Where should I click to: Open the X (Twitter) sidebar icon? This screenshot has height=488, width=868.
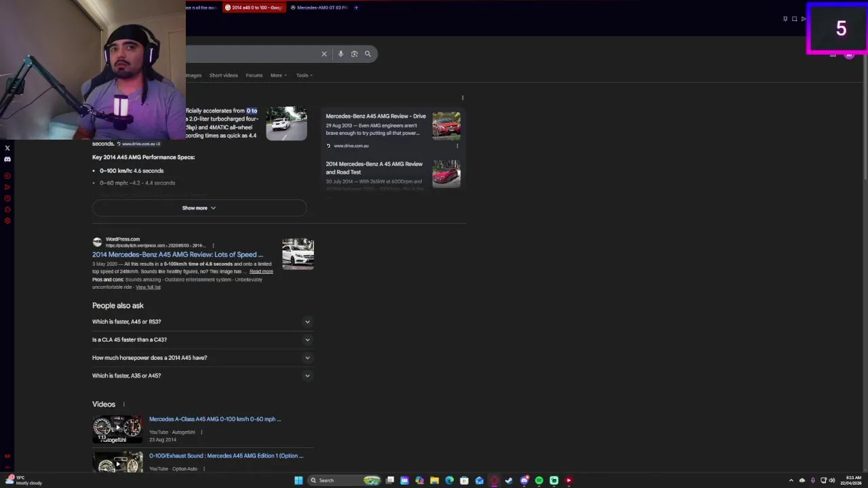(x=7, y=148)
